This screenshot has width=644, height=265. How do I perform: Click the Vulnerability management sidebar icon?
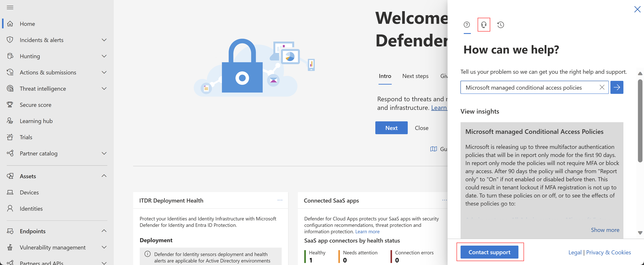[11, 247]
